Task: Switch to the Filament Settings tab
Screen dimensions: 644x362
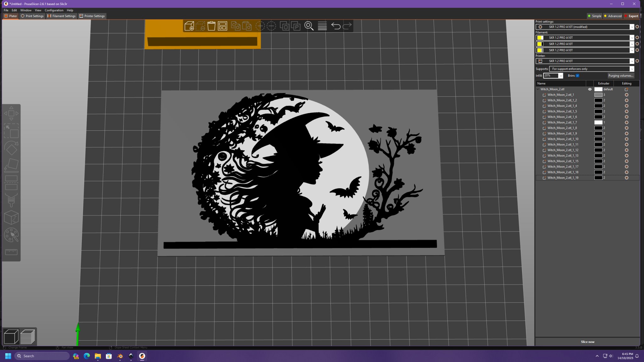Action: 62,16
